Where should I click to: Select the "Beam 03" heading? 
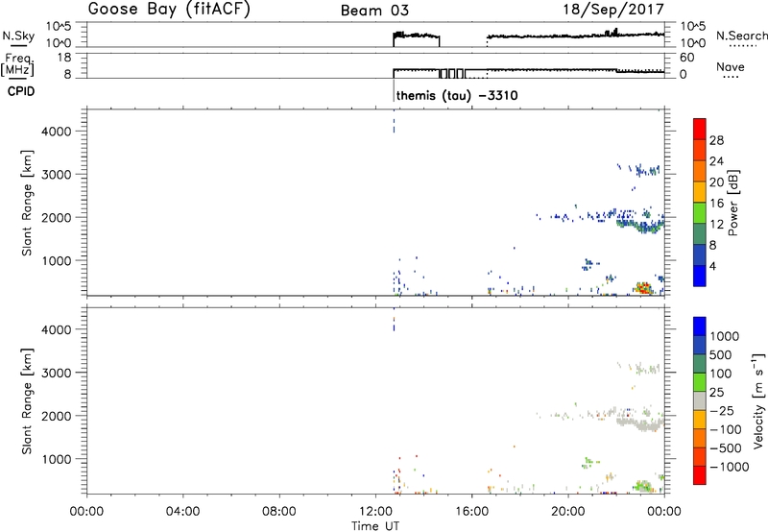pyautogui.click(x=374, y=11)
